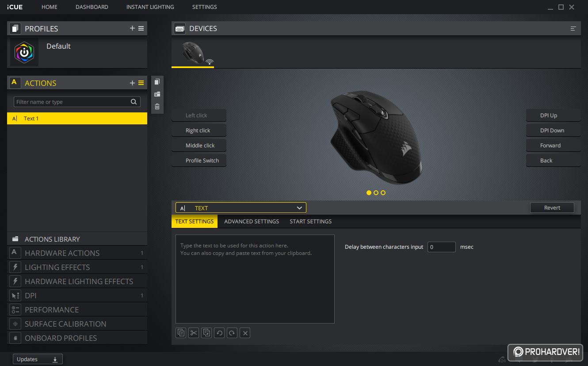Assign to the Forward mouse button
This screenshot has width=588, height=366.
tap(553, 146)
